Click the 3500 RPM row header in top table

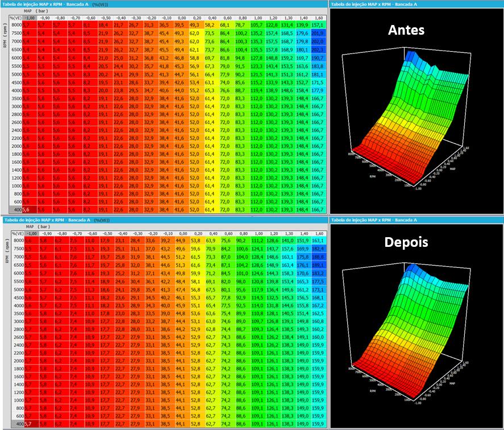click(x=16, y=98)
